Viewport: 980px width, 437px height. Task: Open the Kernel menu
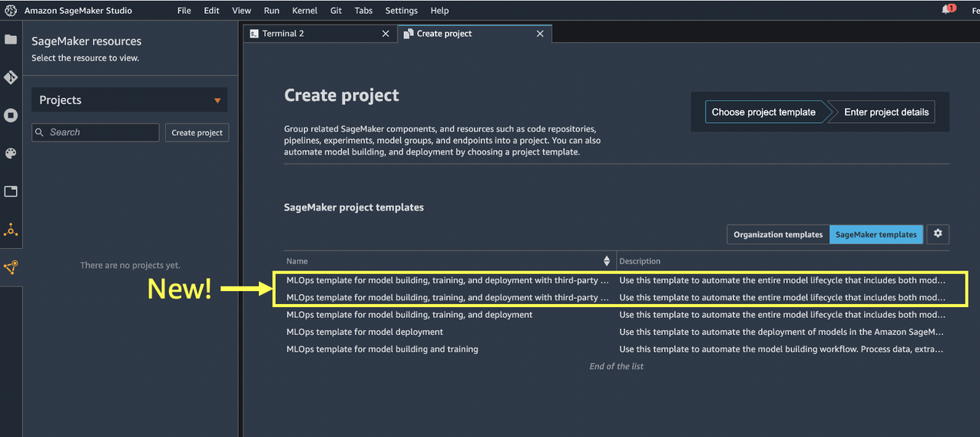pyautogui.click(x=305, y=11)
